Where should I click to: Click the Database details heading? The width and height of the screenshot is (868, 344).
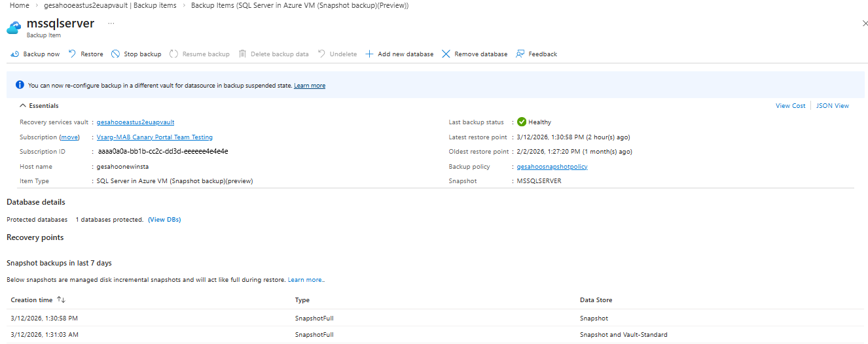coord(36,202)
